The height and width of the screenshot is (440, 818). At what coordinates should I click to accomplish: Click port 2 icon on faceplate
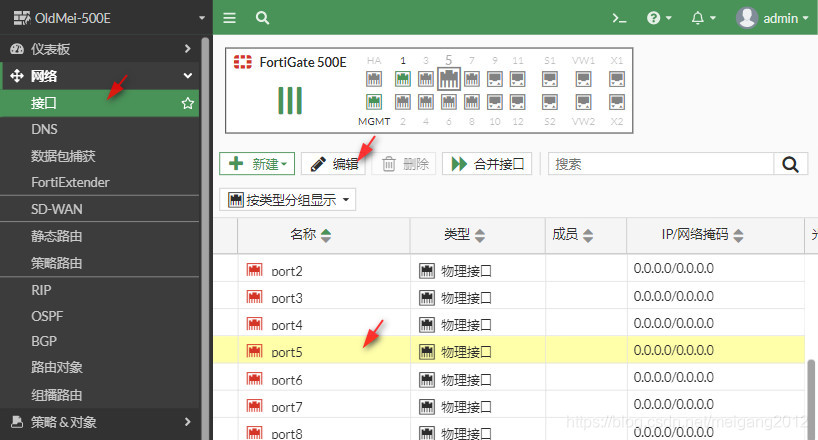pos(403,102)
